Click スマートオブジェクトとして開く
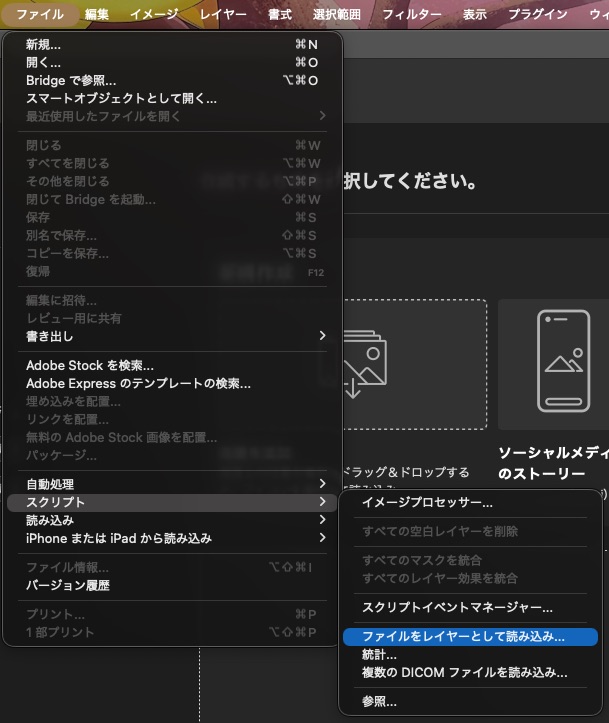Viewport: 609px width, 723px height. coord(121,99)
